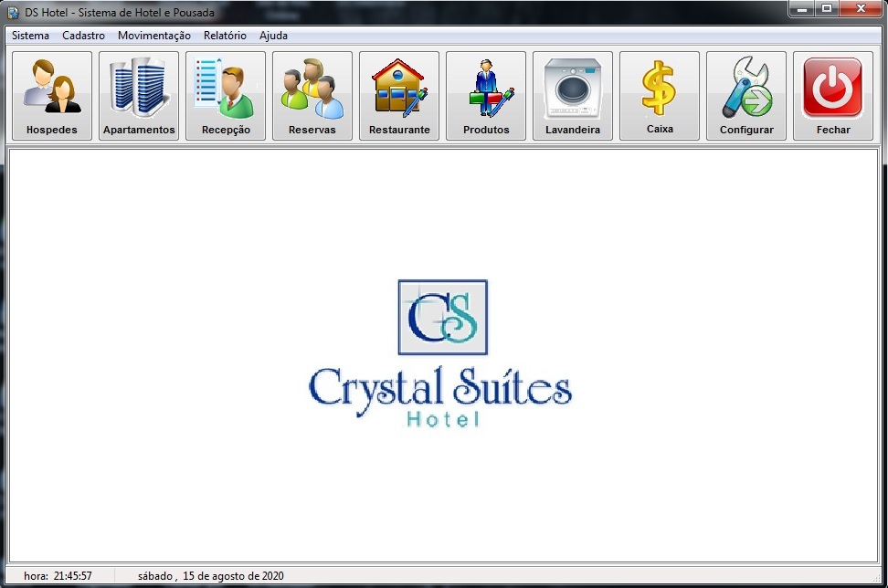The width and height of the screenshot is (888, 588).
Task: Minimize the DS Hotel window
Action: click(802, 8)
